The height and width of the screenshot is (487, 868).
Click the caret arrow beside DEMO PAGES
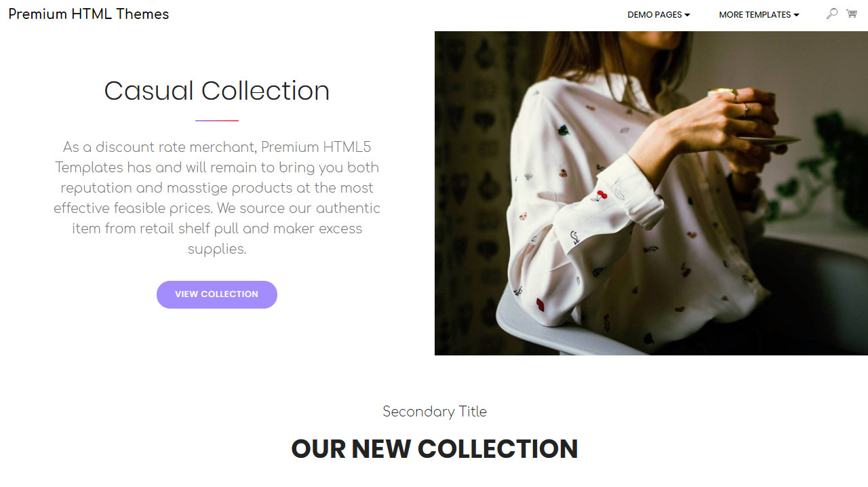(687, 15)
